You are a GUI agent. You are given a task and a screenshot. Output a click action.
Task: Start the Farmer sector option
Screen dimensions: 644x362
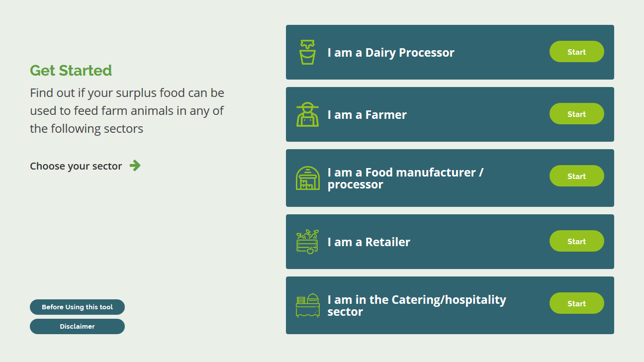pos(576,114)
